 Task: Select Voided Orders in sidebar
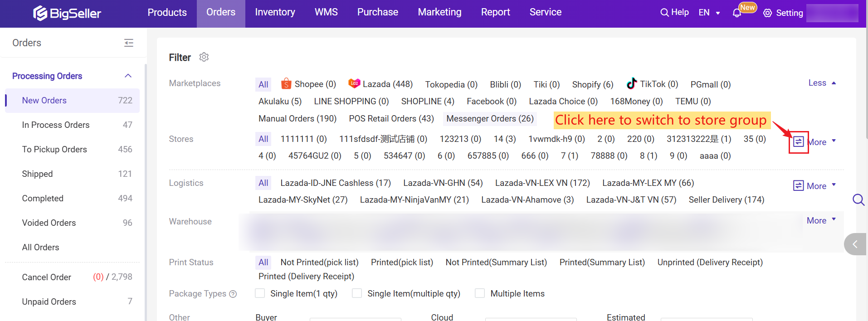(x=73, y=223)
